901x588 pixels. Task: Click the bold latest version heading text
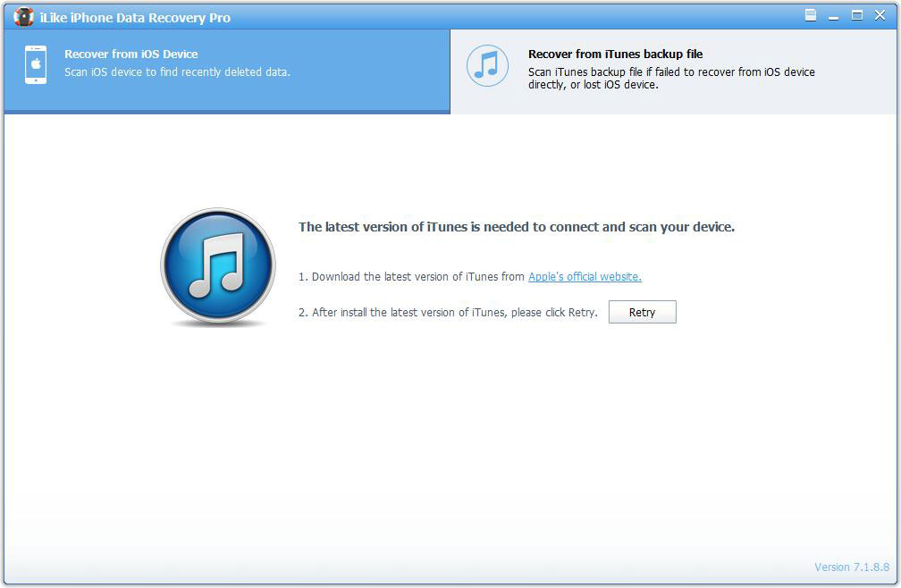[x=517, y=226]
